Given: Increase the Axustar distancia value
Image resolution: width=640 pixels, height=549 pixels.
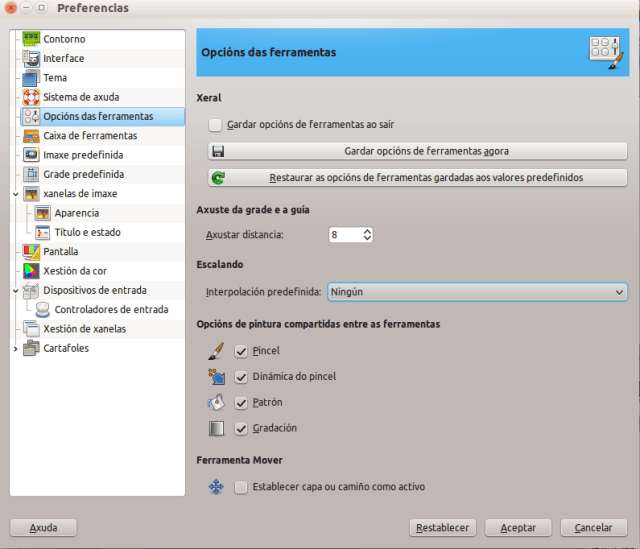Looking at the screenshot, I should 367,231.
